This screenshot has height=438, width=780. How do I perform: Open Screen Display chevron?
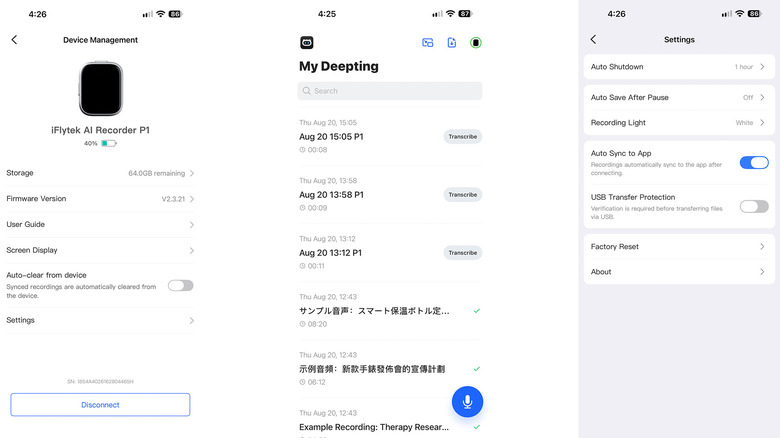[x=192, y=250]
